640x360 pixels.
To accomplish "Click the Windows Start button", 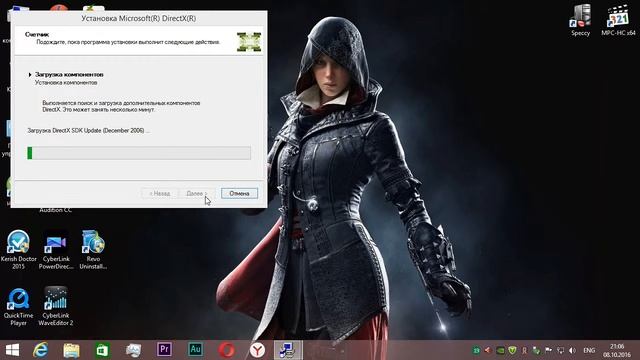I will [12, 350].
